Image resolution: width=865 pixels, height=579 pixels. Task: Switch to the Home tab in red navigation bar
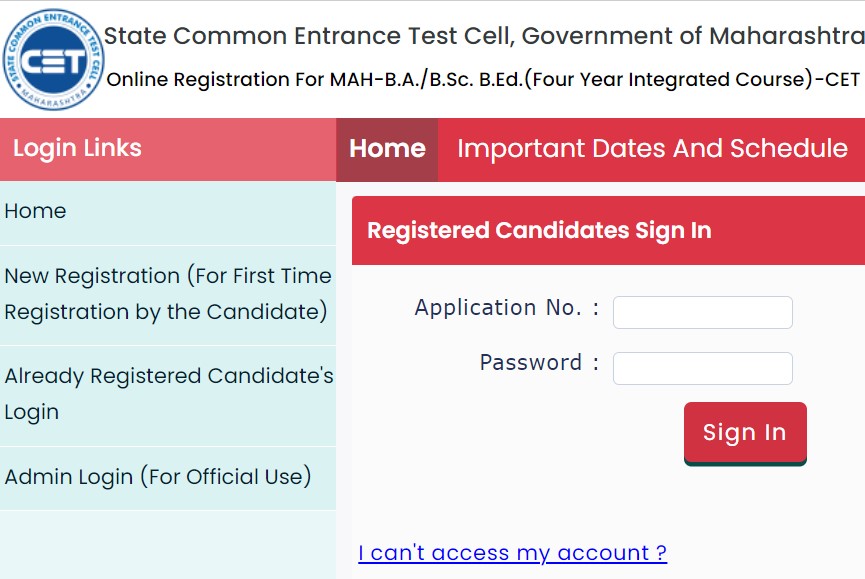(387, 149)
